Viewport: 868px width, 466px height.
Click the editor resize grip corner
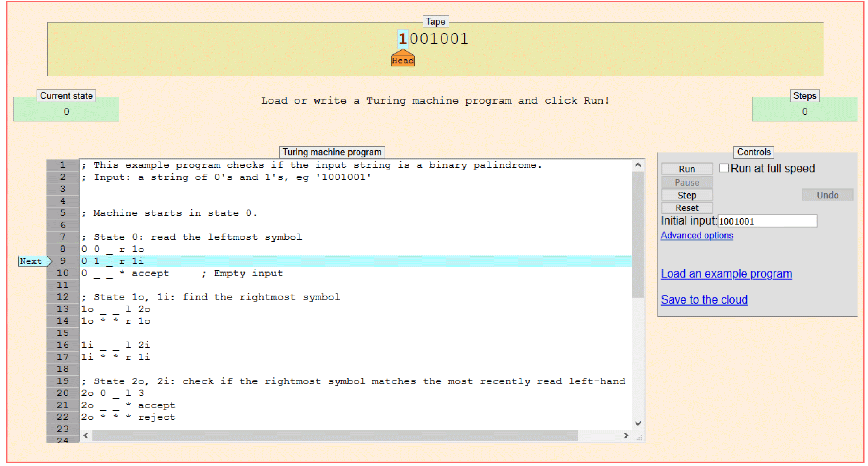coord(639,438)
